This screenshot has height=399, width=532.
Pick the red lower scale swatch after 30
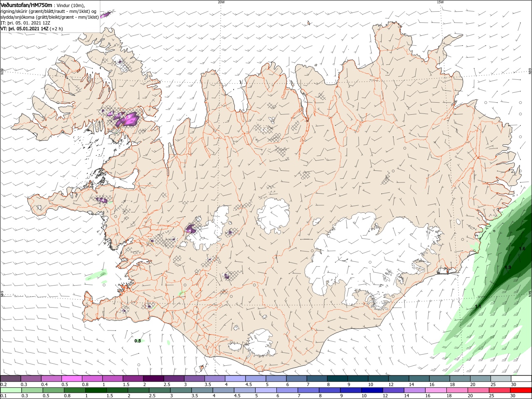[x=521, y=390]
